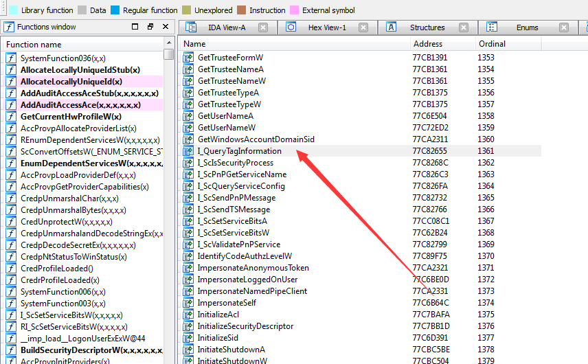
Task: Click the export icon for ImpersonateSelf
Action: coord(188,303)
